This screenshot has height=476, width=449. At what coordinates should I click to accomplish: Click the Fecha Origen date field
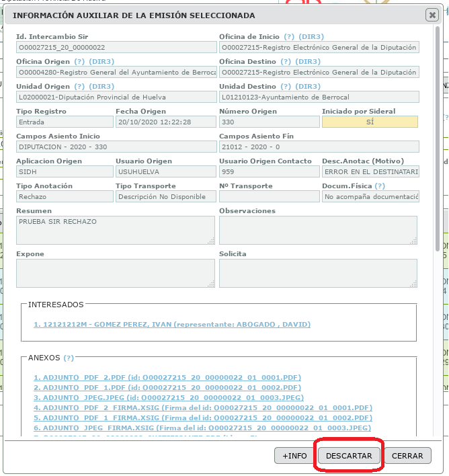166,122
